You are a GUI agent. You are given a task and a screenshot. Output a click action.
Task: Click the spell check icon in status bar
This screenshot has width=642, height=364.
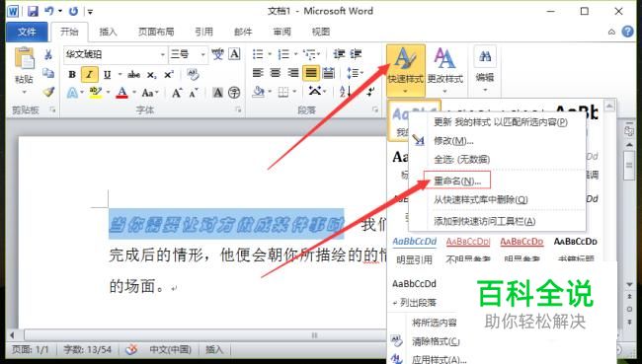131,349
